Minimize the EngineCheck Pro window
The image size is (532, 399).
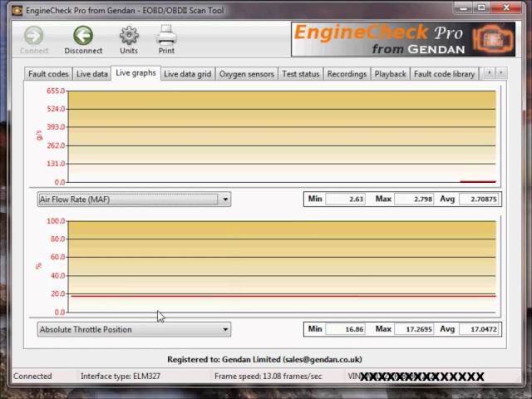[x=463, y=7]
